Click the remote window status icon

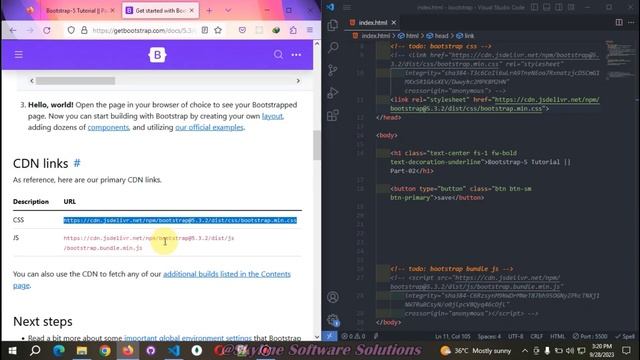pos(329,336)
